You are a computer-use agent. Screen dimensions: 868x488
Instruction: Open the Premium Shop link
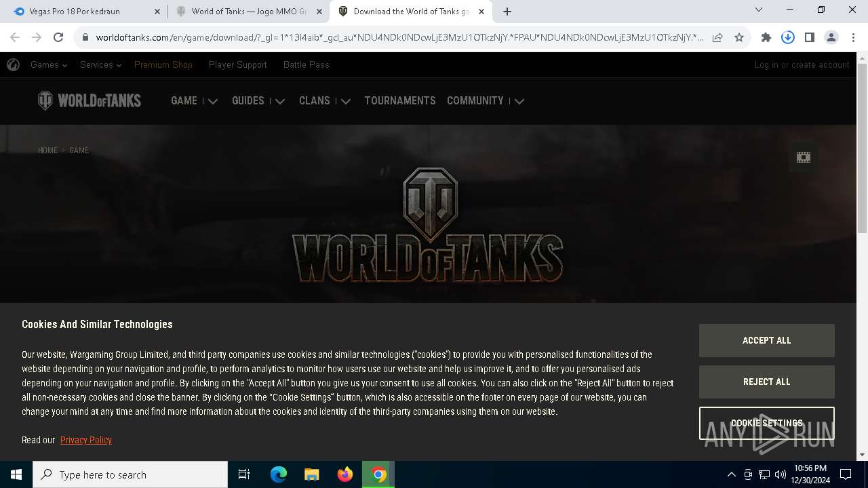pos(163,65)
